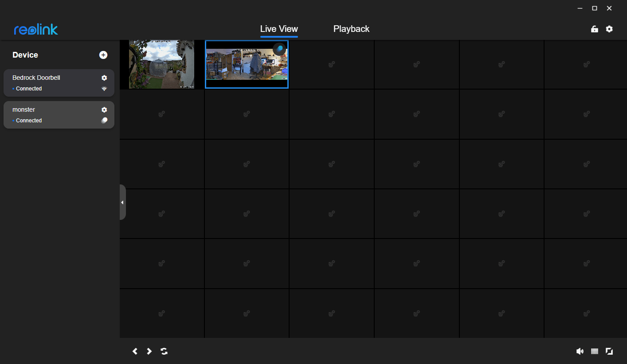
Task: Add a new device with the plus icon
Action: (x=103, y=55)
